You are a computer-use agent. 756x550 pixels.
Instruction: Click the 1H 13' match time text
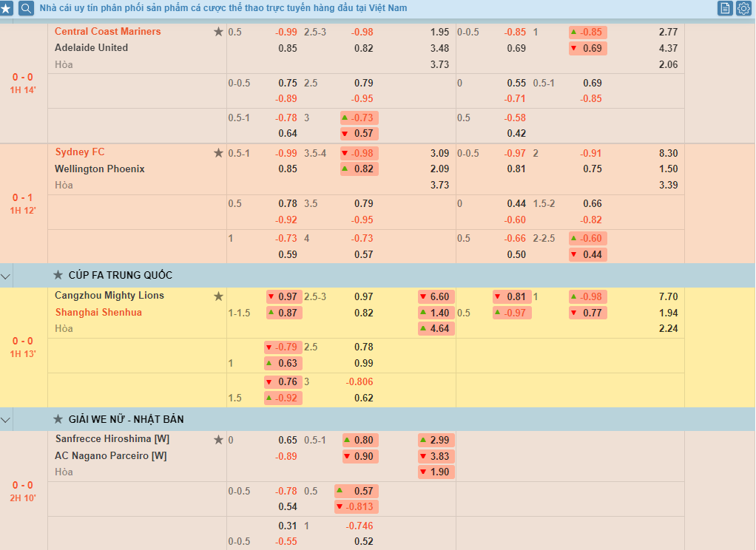(23, 354)
